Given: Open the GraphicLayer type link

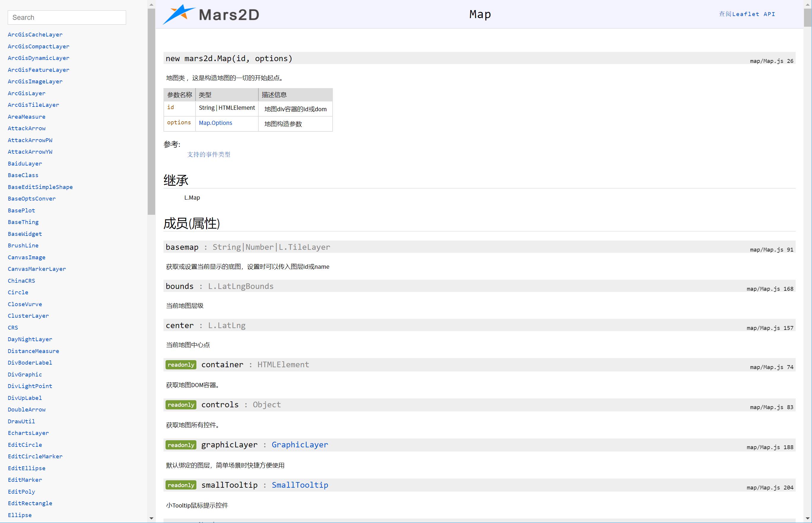Looking at the screenshot, I should pos(300,445).
